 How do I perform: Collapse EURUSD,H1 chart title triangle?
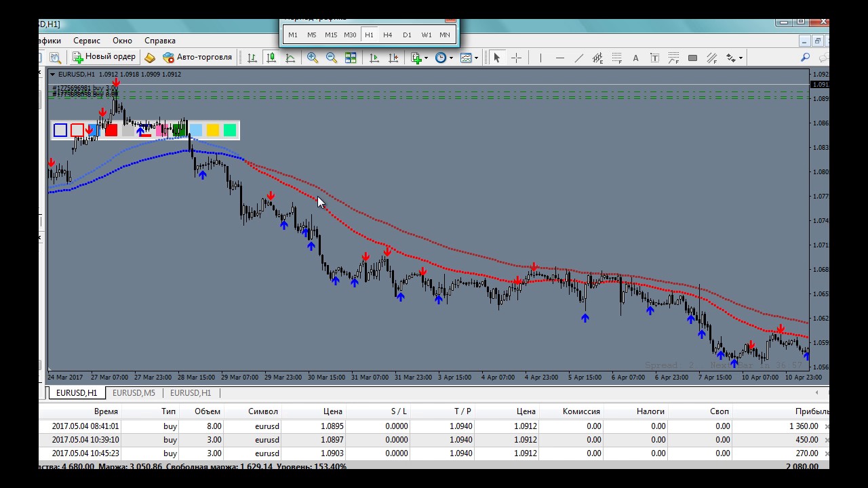53,75
